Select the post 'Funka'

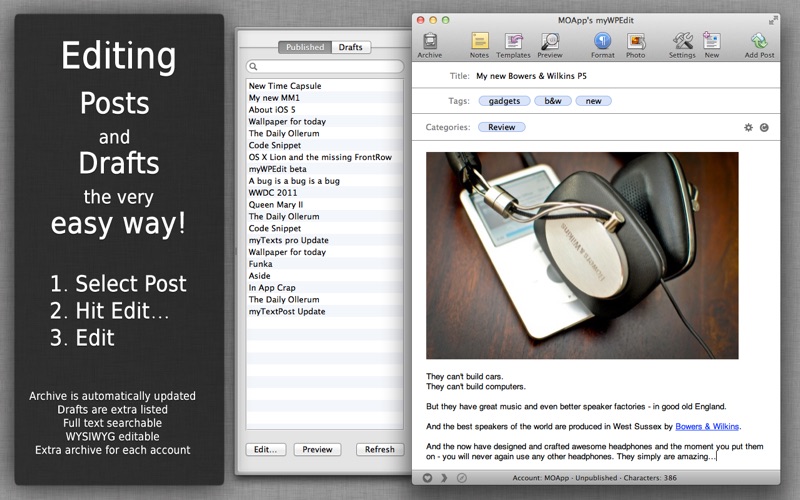[x=325, y=264]
